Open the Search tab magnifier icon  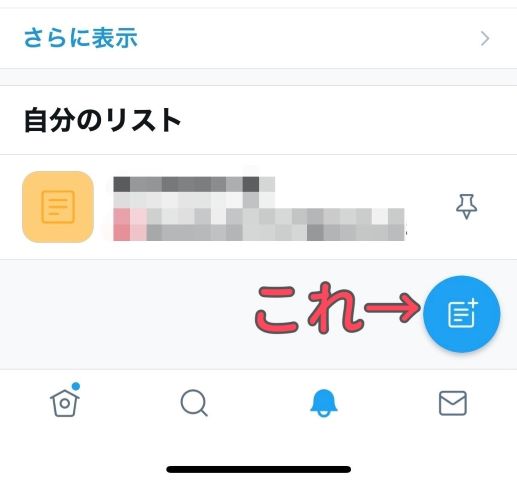[x=194, y=403]
